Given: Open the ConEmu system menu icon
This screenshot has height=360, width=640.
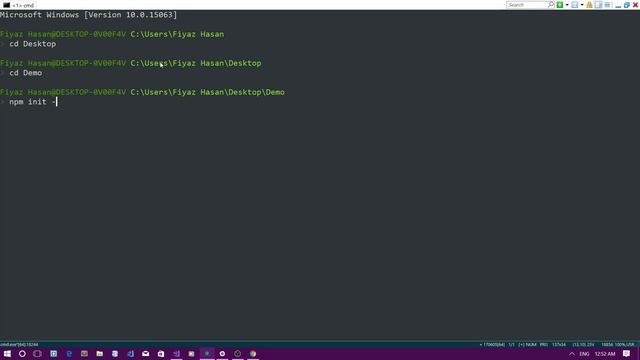Looking at the screenshot, I should [607, 5].
